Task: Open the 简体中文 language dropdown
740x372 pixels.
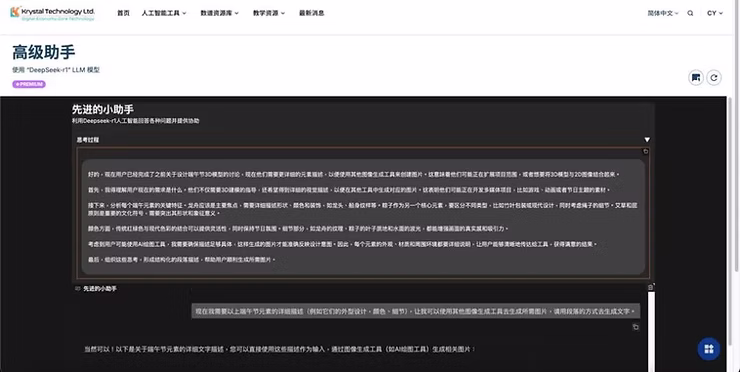Action: tap(663, 13)
